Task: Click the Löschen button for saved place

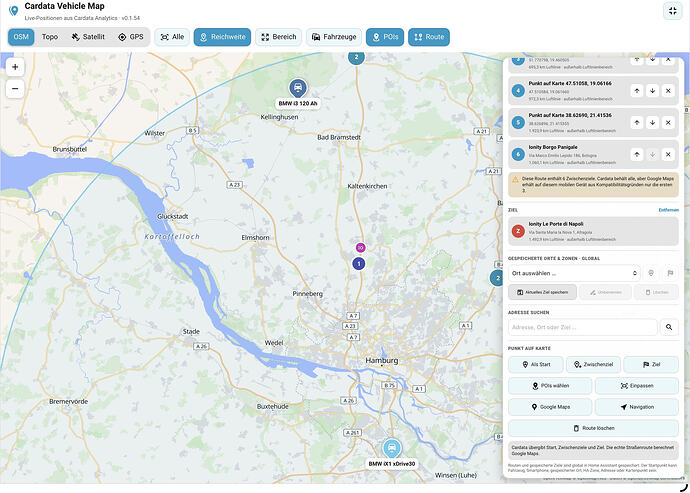Action: point(656,292)
